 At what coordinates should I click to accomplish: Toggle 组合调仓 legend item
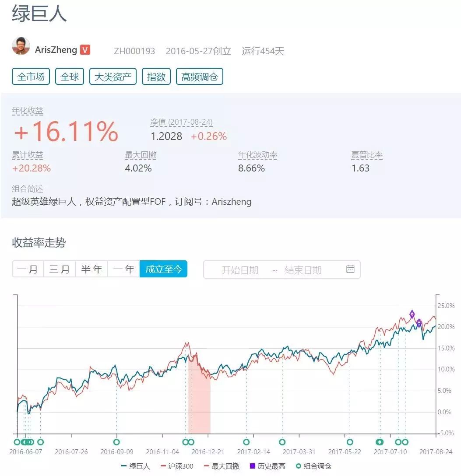coord(314,466)
